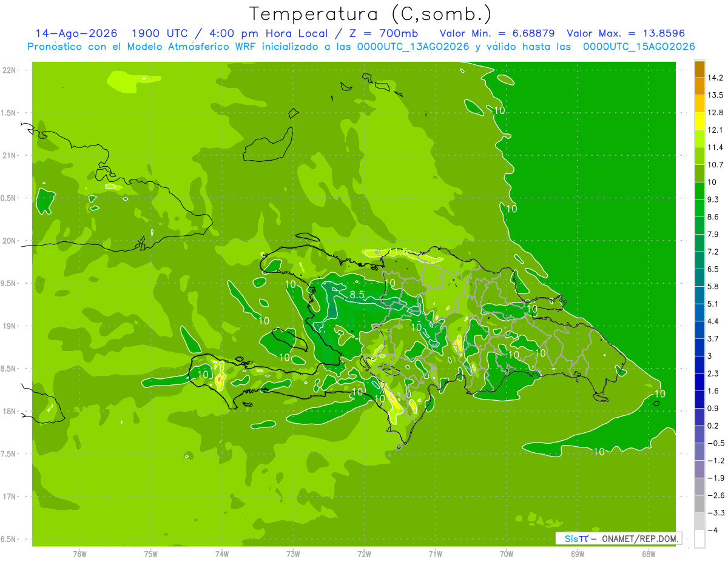The image size is (728, 562).
Task: Click the '76W' longitude axis label
Action: [x=79, y=554]
